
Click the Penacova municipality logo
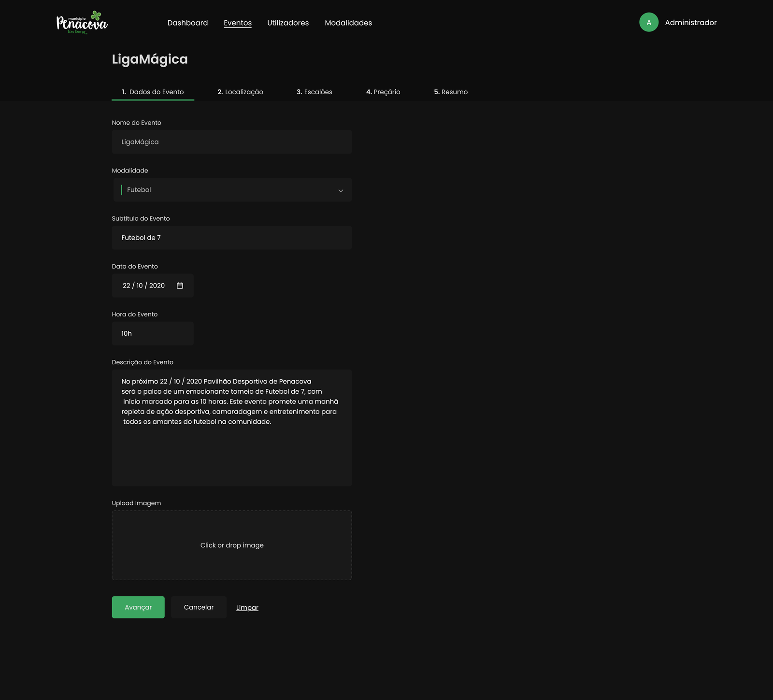pos(82,23)
